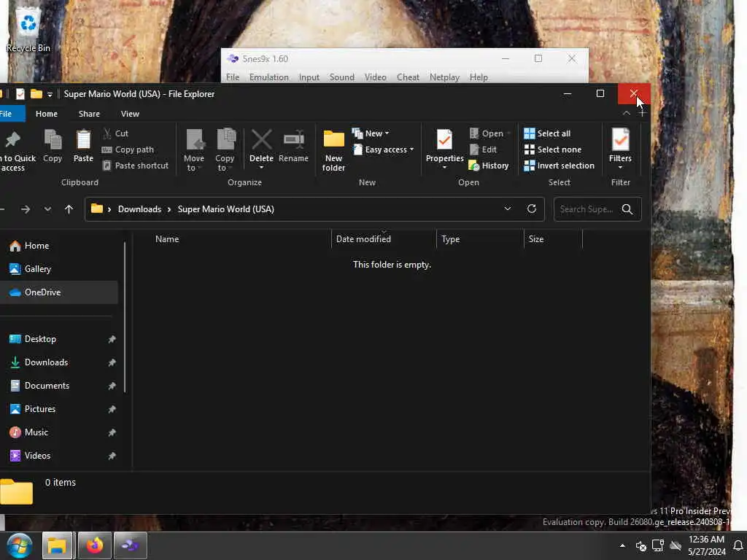Choose Copy path in the ribbon

coord(128,149)
